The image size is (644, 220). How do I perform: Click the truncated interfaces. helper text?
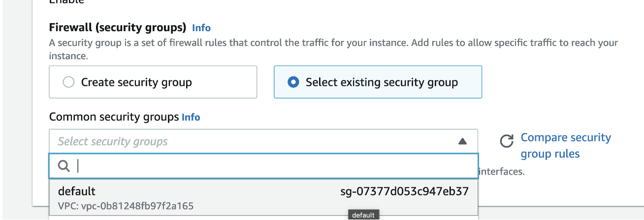click(502, 172)
